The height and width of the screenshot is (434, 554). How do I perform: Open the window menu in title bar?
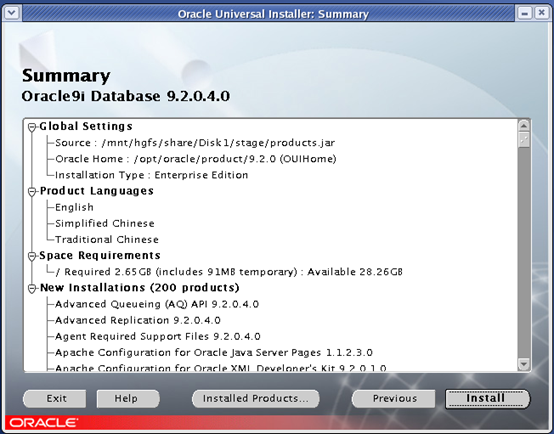(11, 13)
